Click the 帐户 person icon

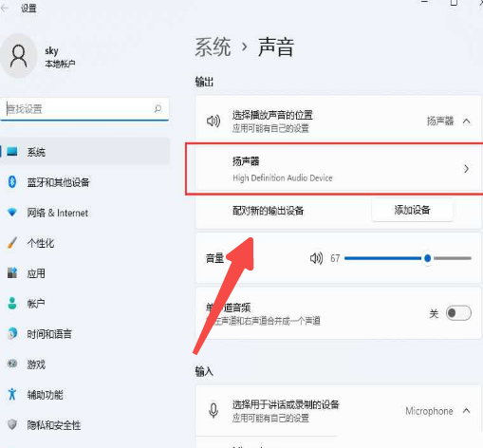pyautogui.click(x=12, y=303)
